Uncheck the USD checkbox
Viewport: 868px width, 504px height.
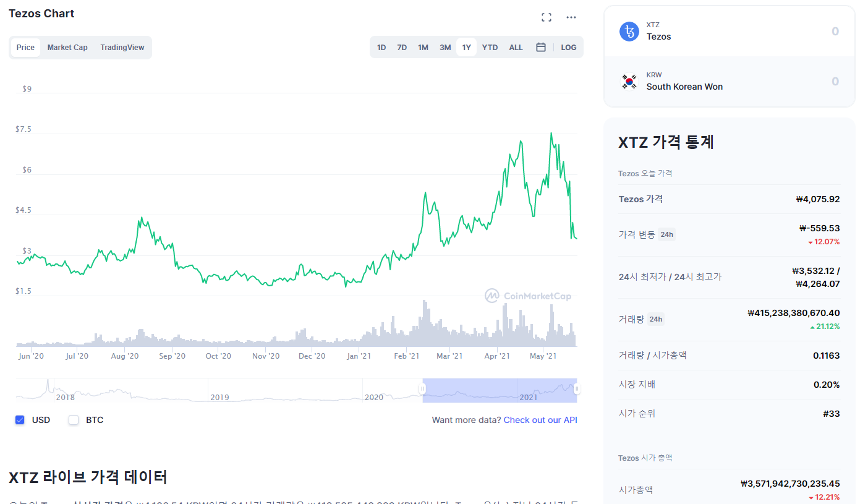pyautogui.click(x=20, y=420)
